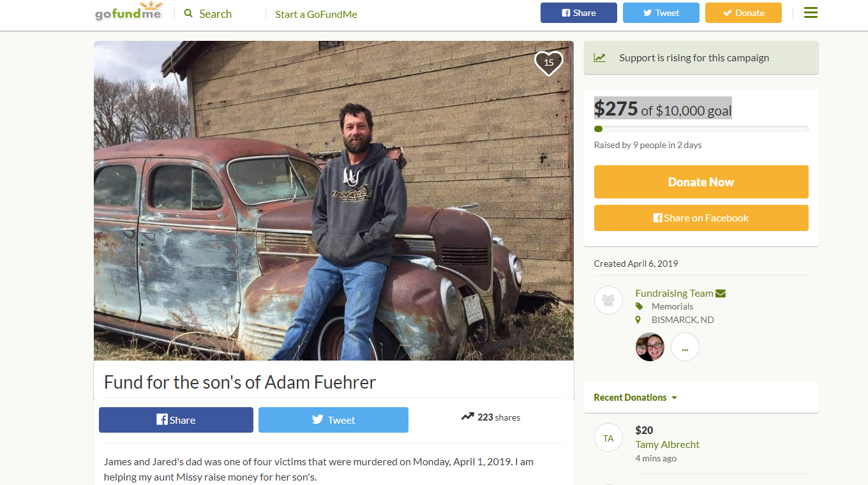
Task: Open the team members overflow ellipsis button
Action: point(685,347)
